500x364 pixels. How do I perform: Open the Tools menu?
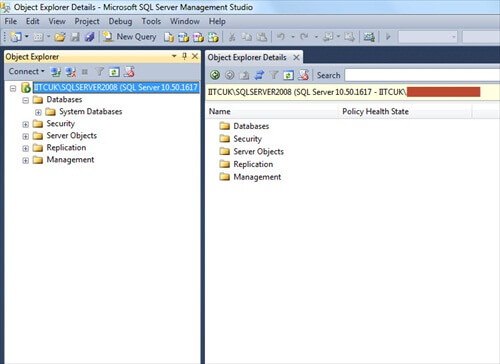click(x=151, y=21)
